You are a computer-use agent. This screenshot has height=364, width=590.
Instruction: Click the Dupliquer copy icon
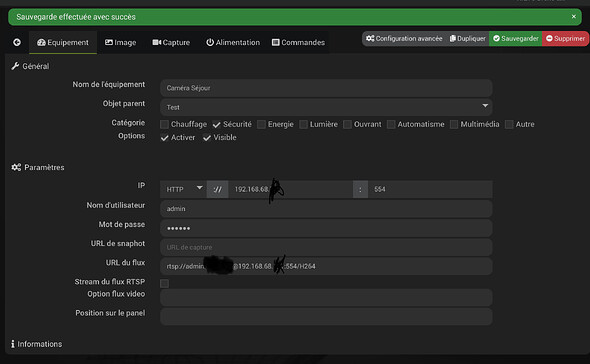point(453,38)
